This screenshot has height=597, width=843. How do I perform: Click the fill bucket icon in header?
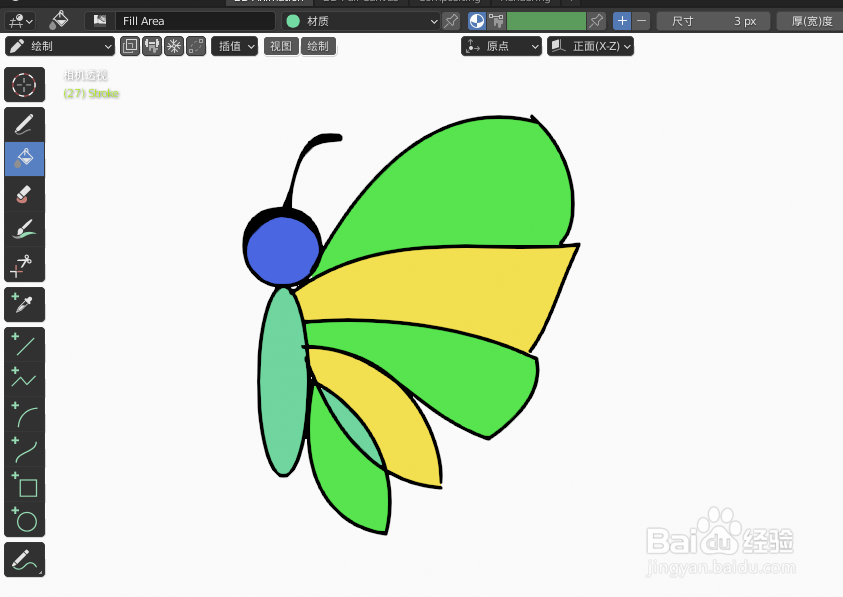click(x=59, y=21)
